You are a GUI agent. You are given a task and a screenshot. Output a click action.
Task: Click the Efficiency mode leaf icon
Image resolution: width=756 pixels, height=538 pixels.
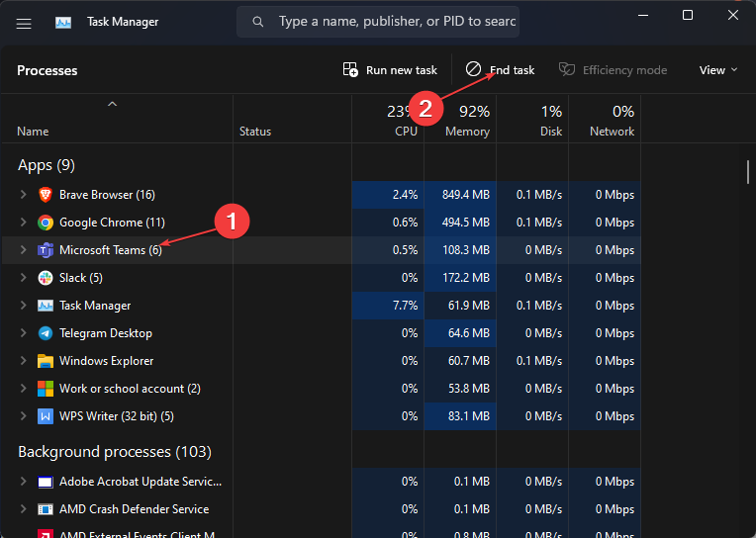(567, 69)
